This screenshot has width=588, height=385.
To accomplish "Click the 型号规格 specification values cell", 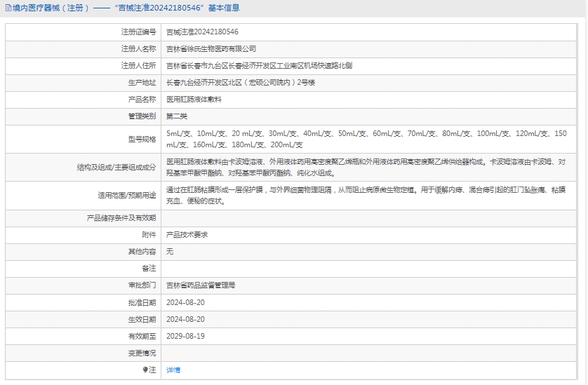I will (366, 139).
